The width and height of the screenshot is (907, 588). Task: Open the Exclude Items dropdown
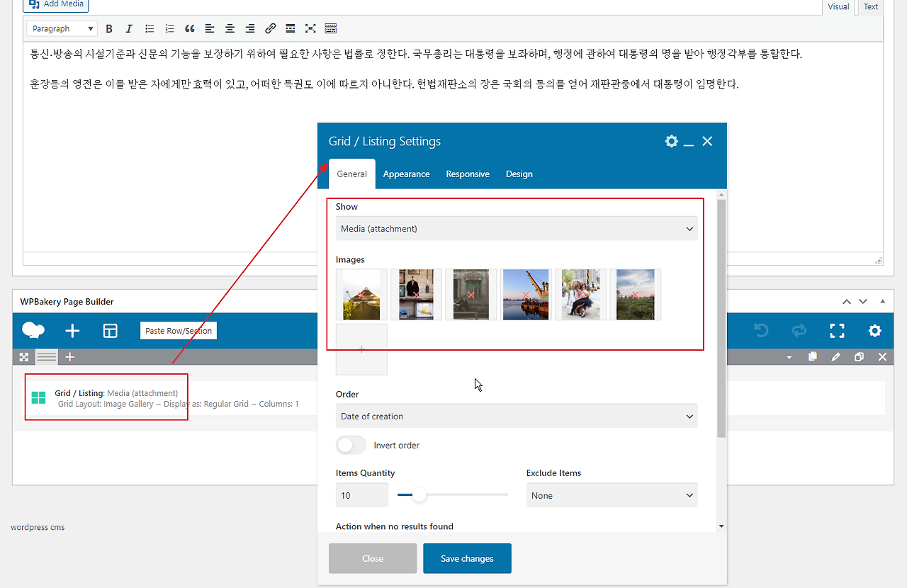[612, 495]
